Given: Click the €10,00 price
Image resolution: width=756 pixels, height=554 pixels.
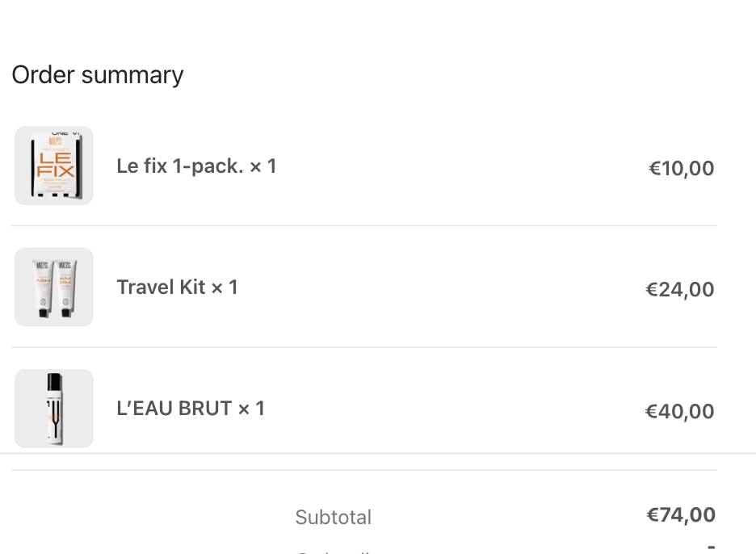Looking at the screenshot, I should [x=681, y=169].
